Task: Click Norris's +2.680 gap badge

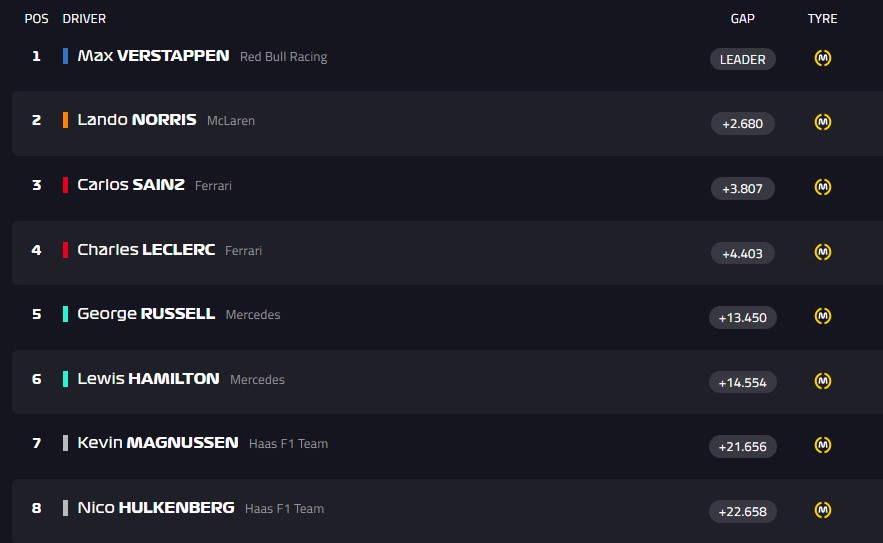Action: 742,124
